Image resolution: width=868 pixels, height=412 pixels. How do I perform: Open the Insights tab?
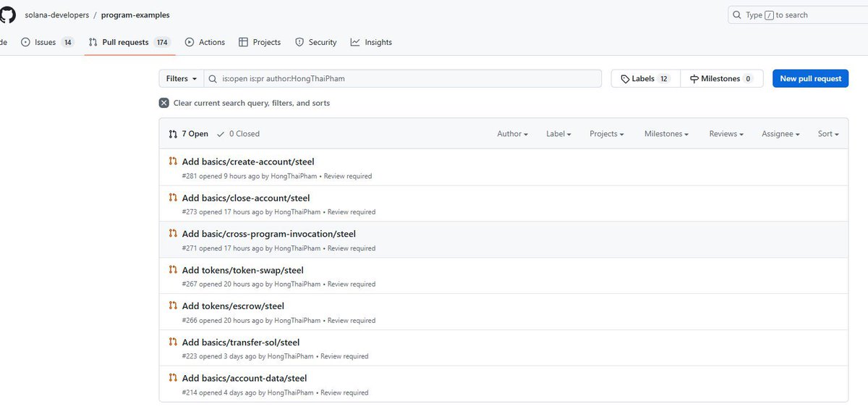[371, 42]
